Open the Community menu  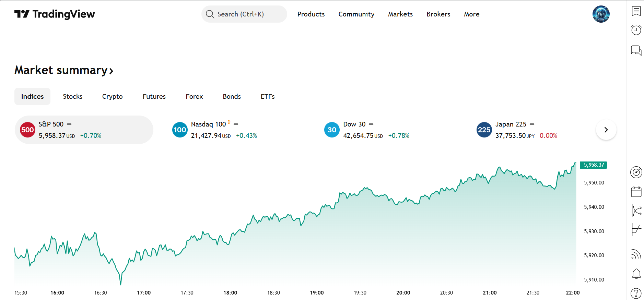click(x=356, y=14)
